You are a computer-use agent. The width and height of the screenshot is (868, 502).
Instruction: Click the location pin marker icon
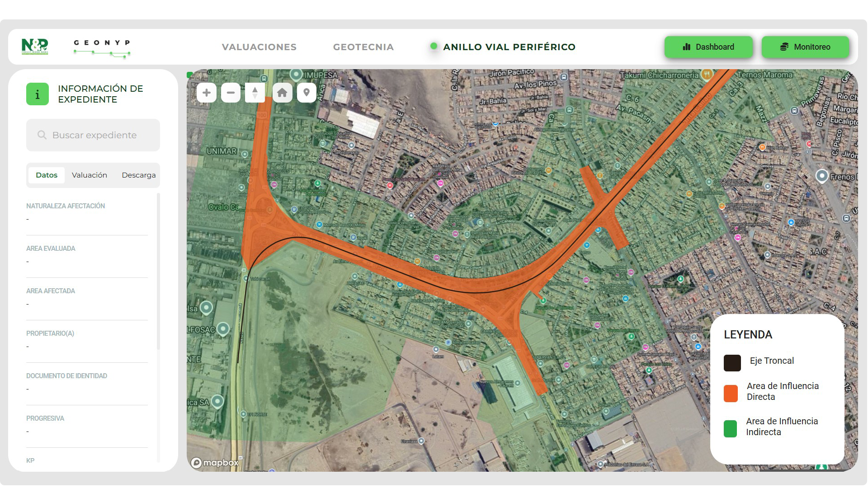point(307,93)
